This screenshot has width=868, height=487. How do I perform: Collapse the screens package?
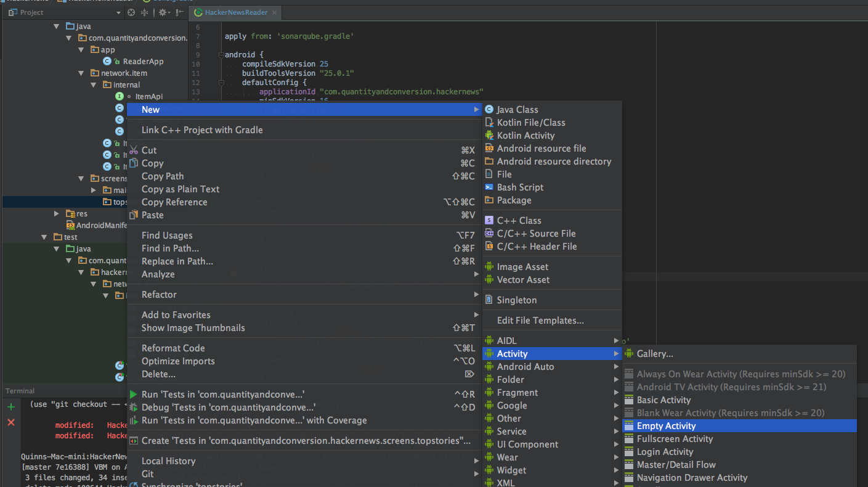(81, 179)
